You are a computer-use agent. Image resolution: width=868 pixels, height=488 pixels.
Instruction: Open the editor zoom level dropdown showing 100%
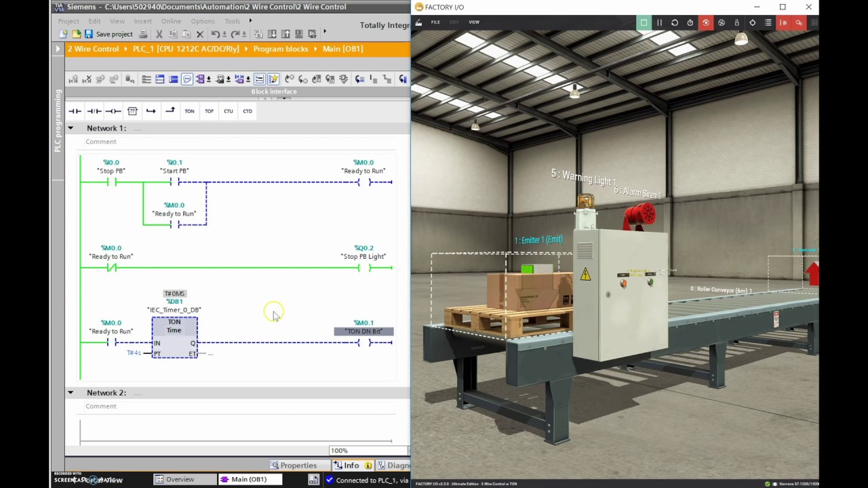coord(368,451)
